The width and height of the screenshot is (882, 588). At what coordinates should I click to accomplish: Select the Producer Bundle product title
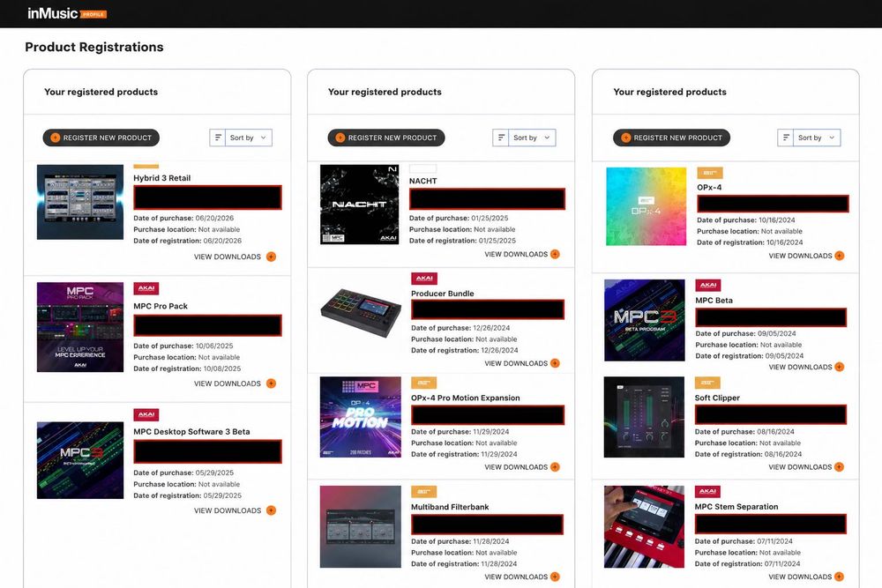pyautogui.click(x=443, y=294)
